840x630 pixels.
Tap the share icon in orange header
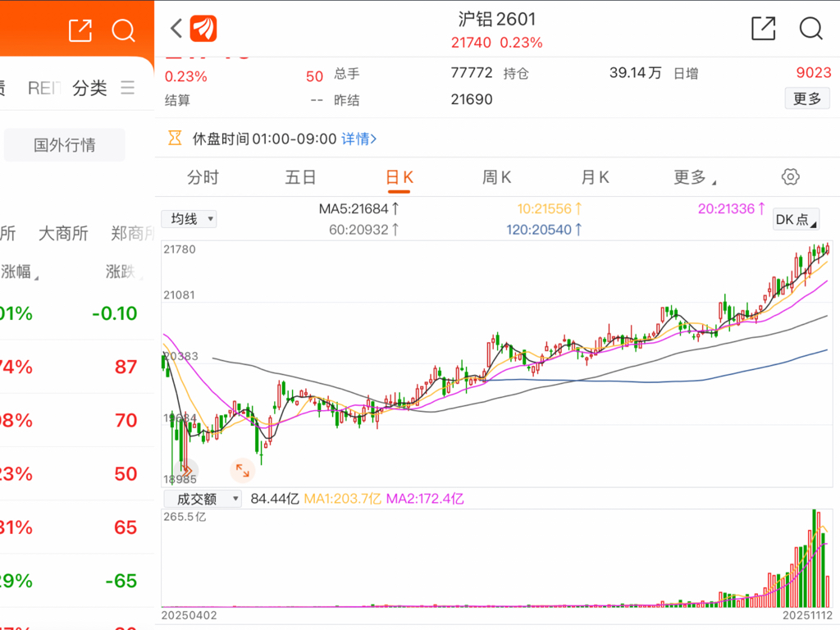(x=81, y=30)
